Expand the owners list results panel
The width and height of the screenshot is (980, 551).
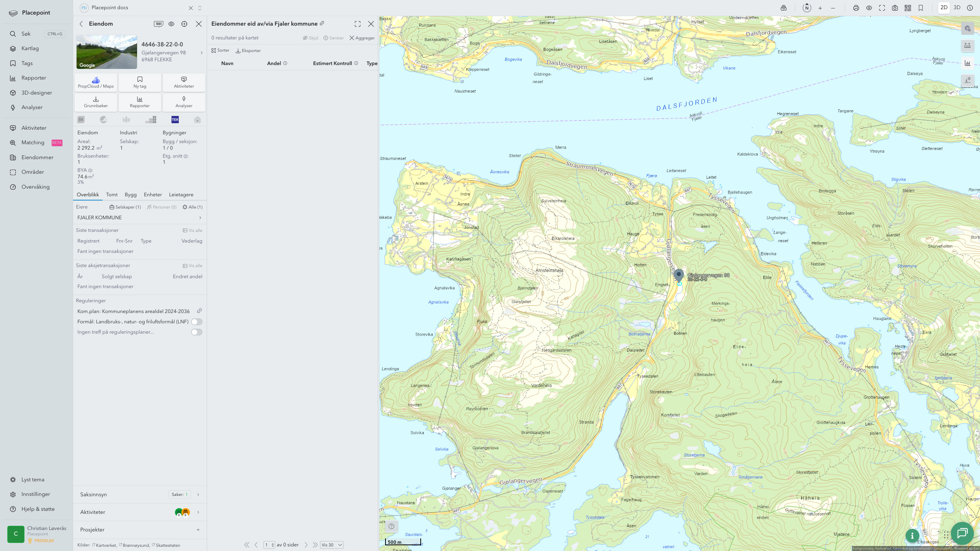point(358,24)
